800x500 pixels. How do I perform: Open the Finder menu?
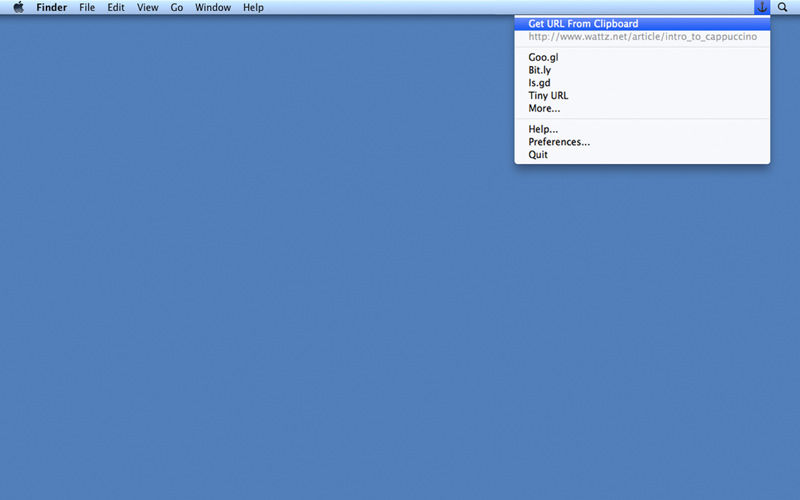(52, 7)
